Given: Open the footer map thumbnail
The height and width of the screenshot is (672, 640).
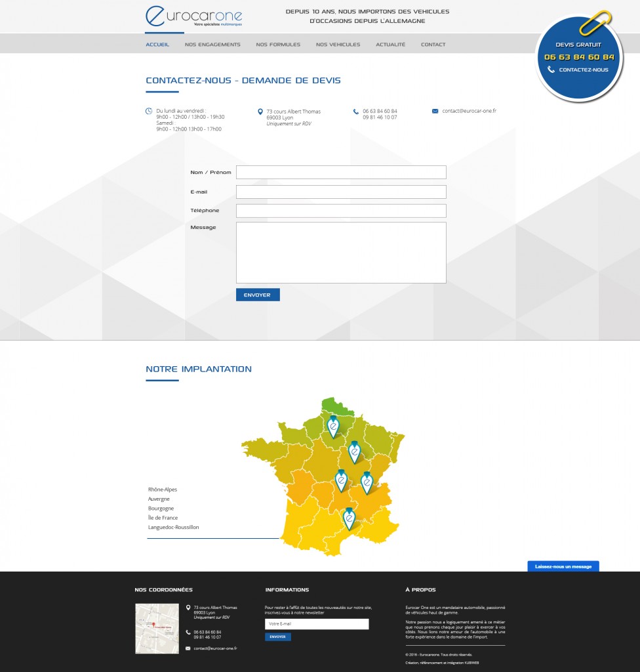Looking at the screenshot, I should coord(156,629).
